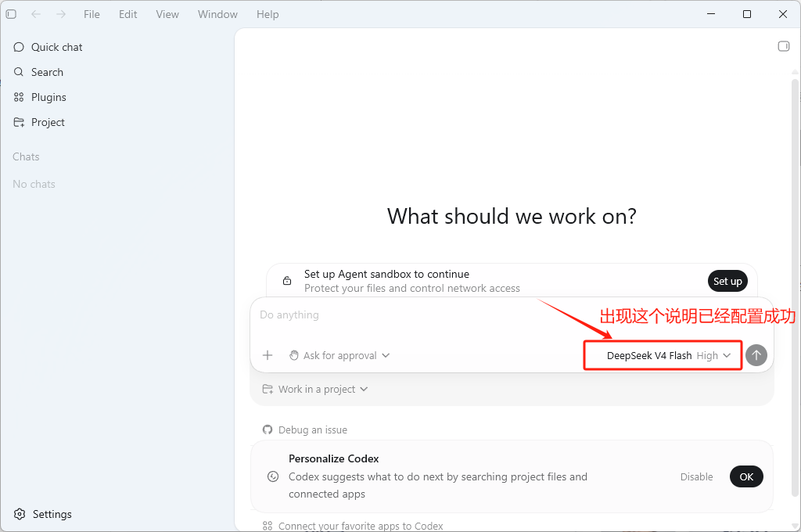This screenshot has height=532, width=801.
Task: Toggle the left sidebar panel icon
Action: tap(11, 14)
